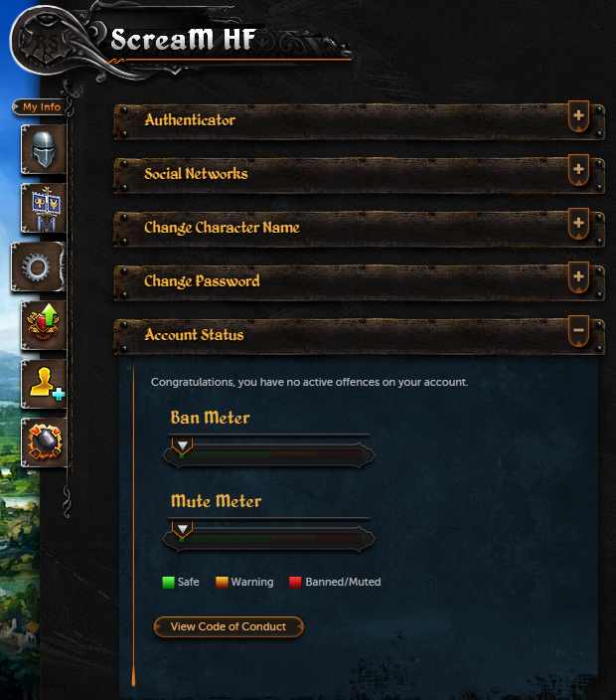The image size is (616, 700).
Task: Open the knight helmet sidebar icon
Action: point(44,149)
